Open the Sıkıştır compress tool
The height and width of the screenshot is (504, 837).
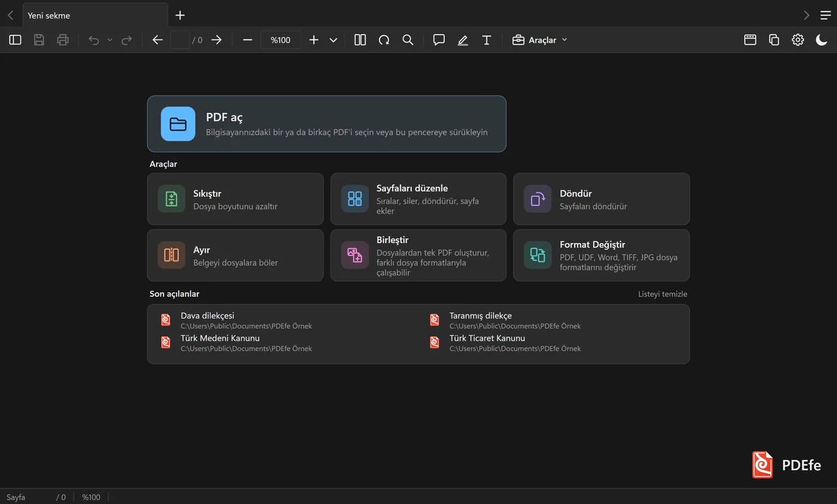coord(235,199)
